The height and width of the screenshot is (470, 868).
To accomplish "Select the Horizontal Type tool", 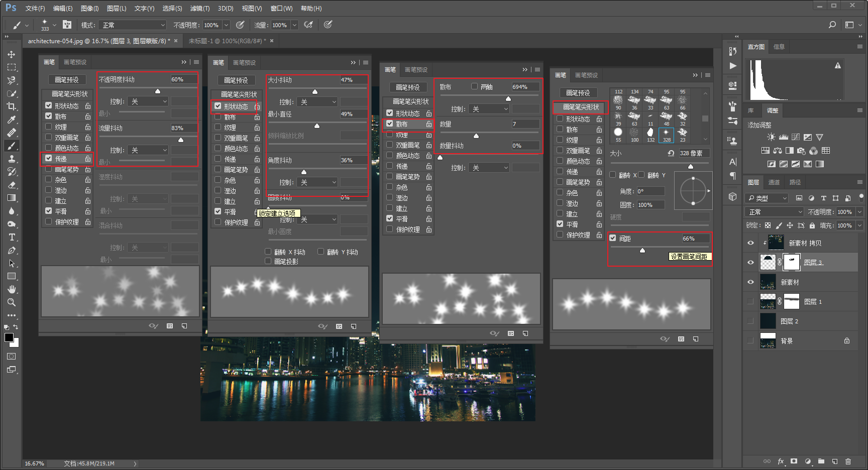I will 12,237.
